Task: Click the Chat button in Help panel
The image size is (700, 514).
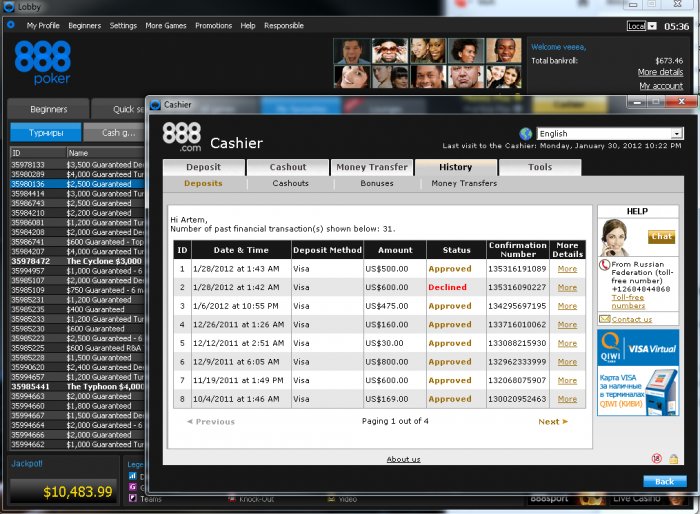Action: coord(661,236)
